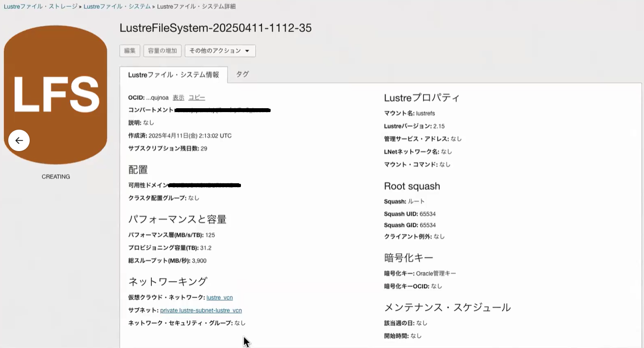
Task: Click the LustreFileSystem-20250411-1112-35 page title
Action: (216, 28)
